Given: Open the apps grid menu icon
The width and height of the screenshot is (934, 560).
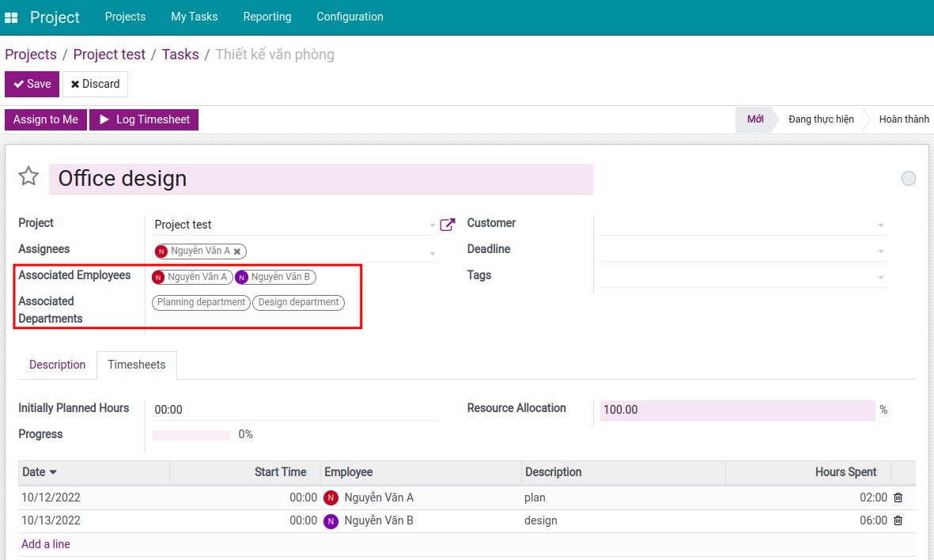Looking at the screenshot, I should click(x=11, y=17).
